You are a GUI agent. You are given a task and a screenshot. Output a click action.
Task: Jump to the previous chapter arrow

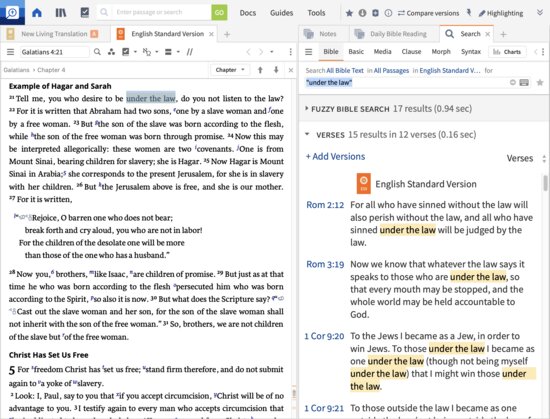pos(260,70)
